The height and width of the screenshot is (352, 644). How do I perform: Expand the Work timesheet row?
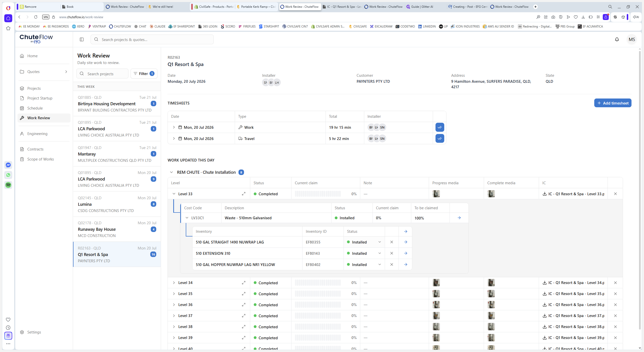pos(174,127)
